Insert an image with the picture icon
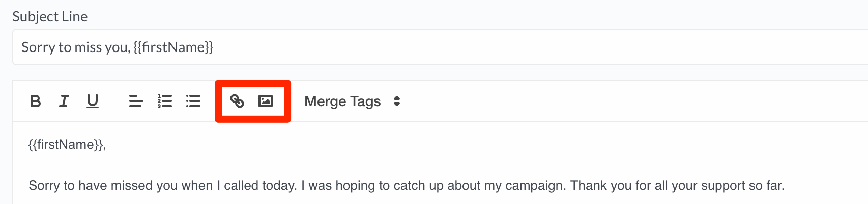 (x=266, y=101)
